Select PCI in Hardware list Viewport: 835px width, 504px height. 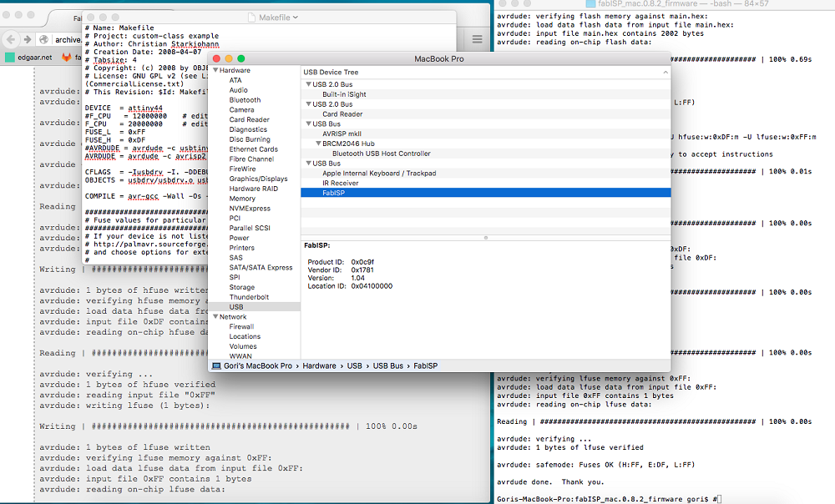point(235,218)
